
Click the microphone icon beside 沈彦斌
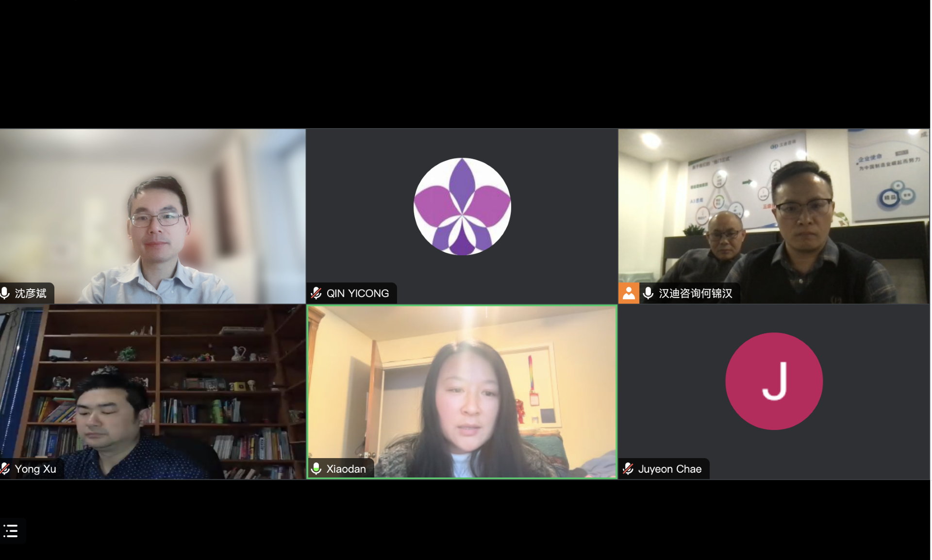(x=5, y=293)
